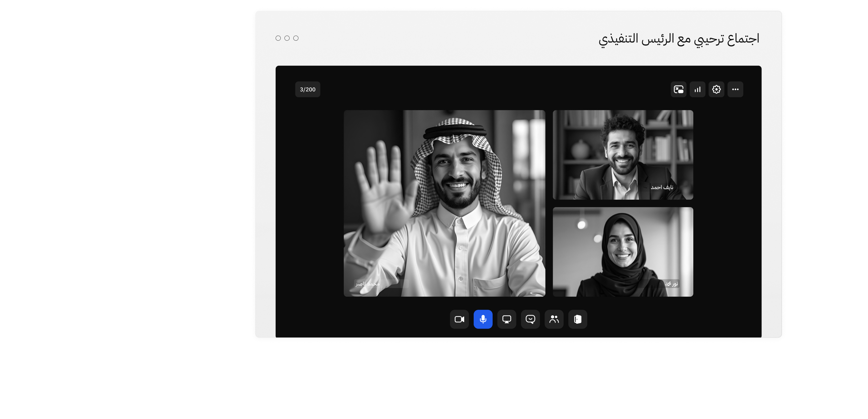This screenshot has height=419, width=868.
Task: Leave meeting via door icon
Action: click(x=578, y=319)
